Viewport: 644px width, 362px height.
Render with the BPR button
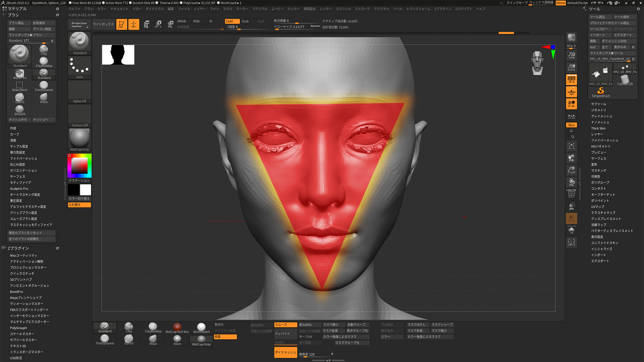[572, 38]
